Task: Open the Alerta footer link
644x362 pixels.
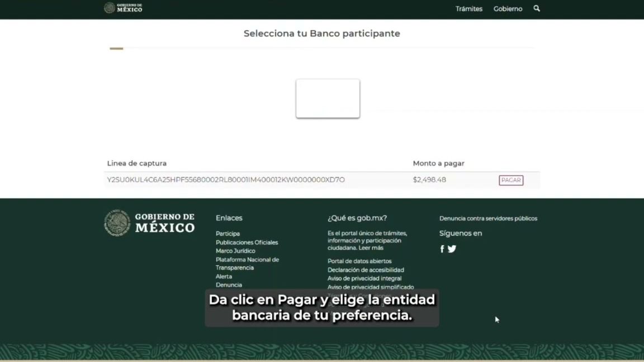Action: (224, 277)
